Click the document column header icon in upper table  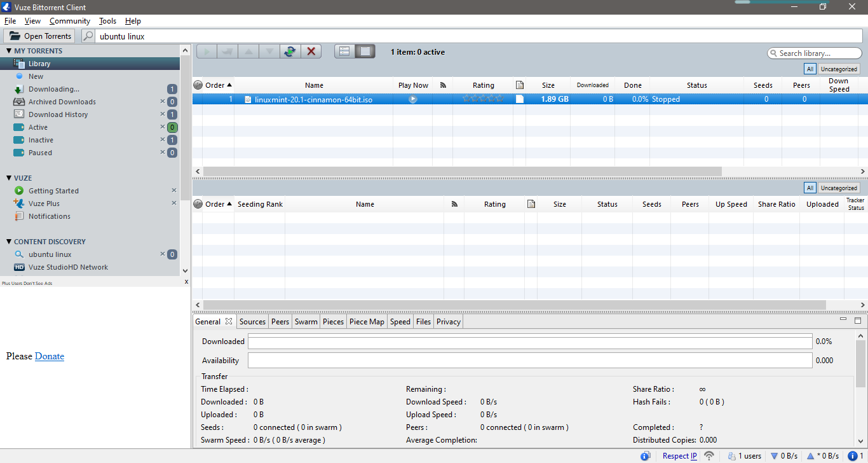(x=520, y=85)
